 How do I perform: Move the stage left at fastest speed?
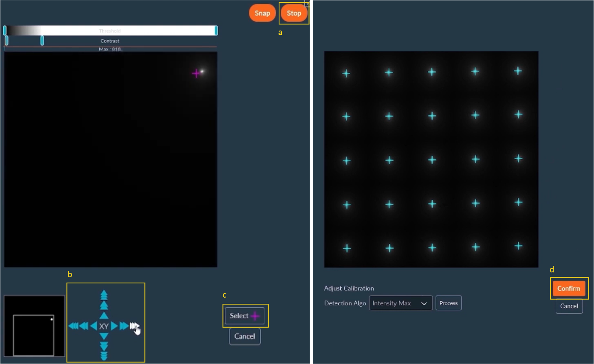(74, 326)
